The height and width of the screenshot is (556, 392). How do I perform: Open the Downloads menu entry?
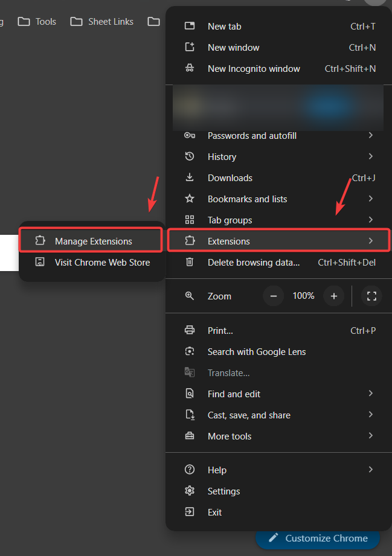pos(278,177)
